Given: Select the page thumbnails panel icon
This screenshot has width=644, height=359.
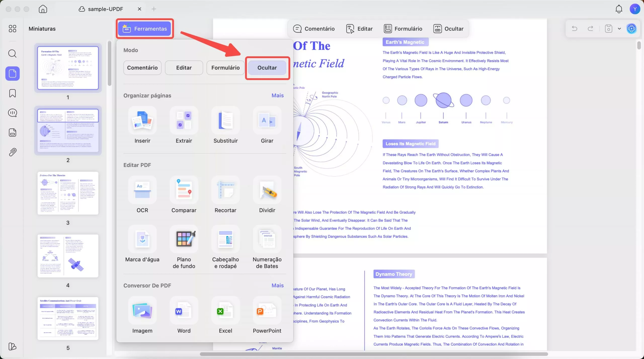Looking at the screenshot, I should 12,73.
